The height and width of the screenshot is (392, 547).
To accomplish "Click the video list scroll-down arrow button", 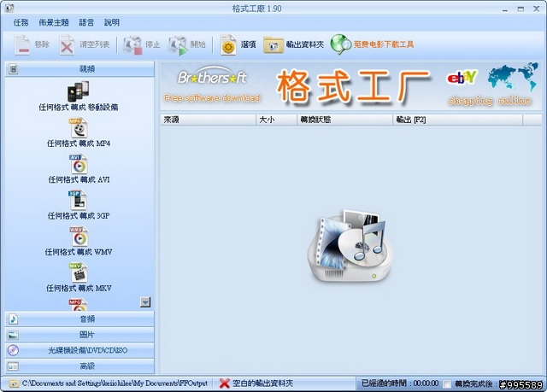I will pos(145,302).
